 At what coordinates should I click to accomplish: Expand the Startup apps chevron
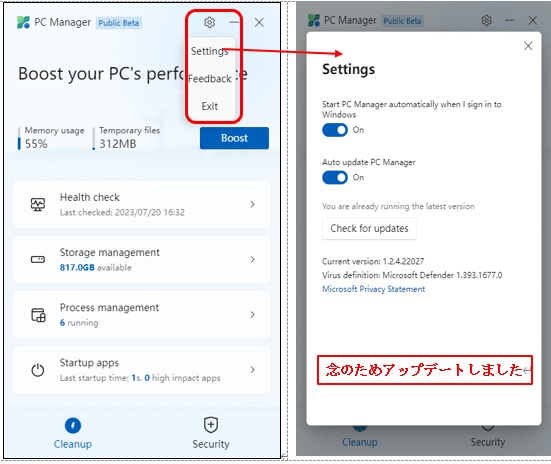(252, 370)
